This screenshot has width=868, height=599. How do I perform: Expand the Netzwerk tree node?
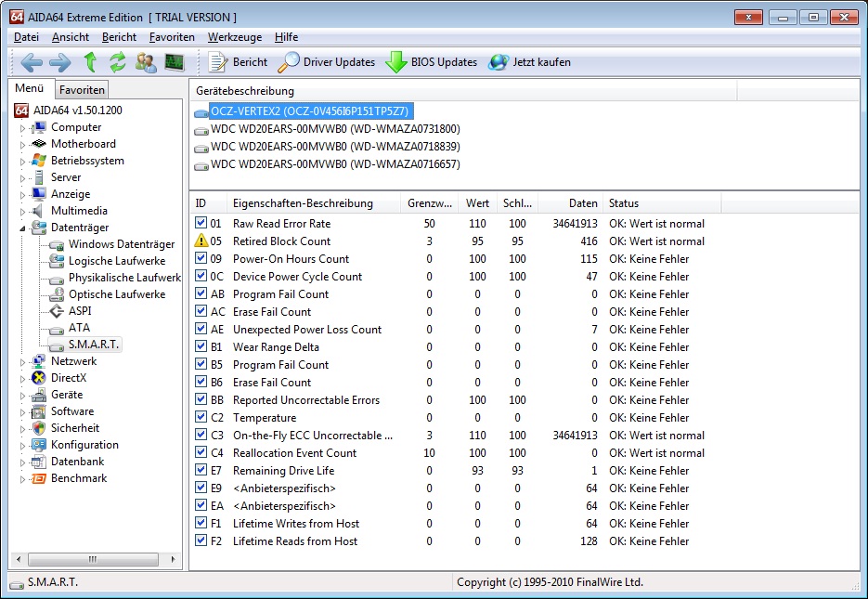tap(22, 362)
